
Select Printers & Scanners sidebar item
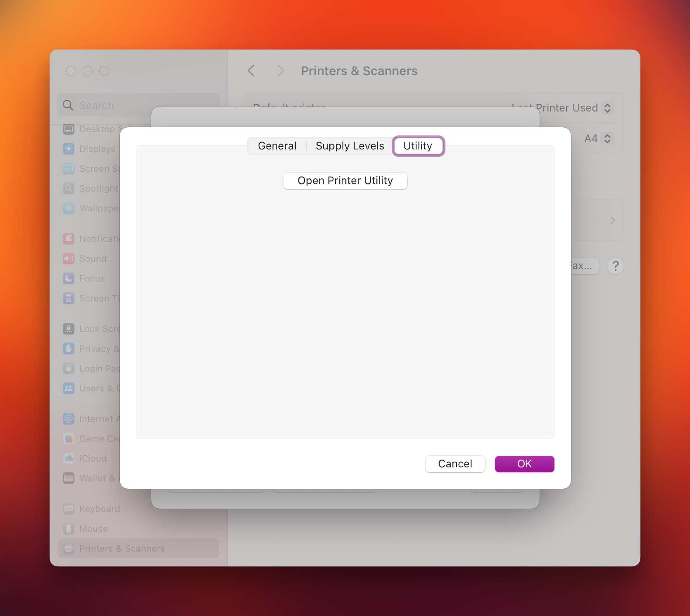point(138,548)
